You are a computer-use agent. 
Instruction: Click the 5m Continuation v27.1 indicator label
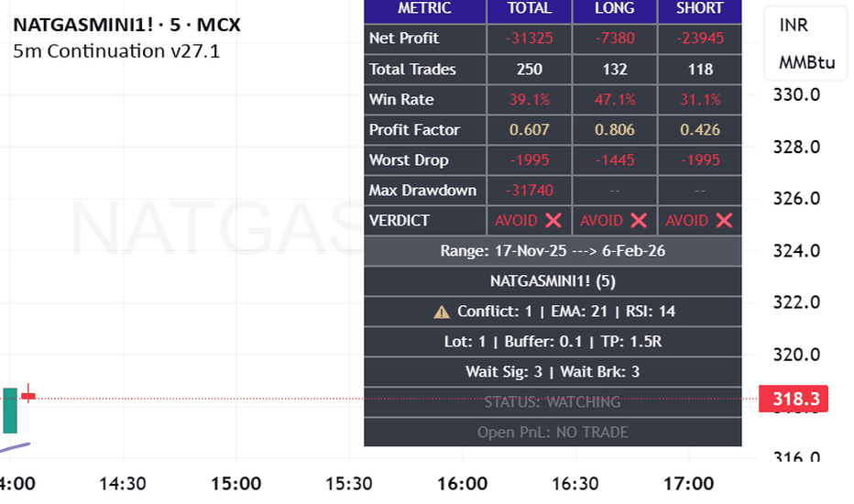116,50
